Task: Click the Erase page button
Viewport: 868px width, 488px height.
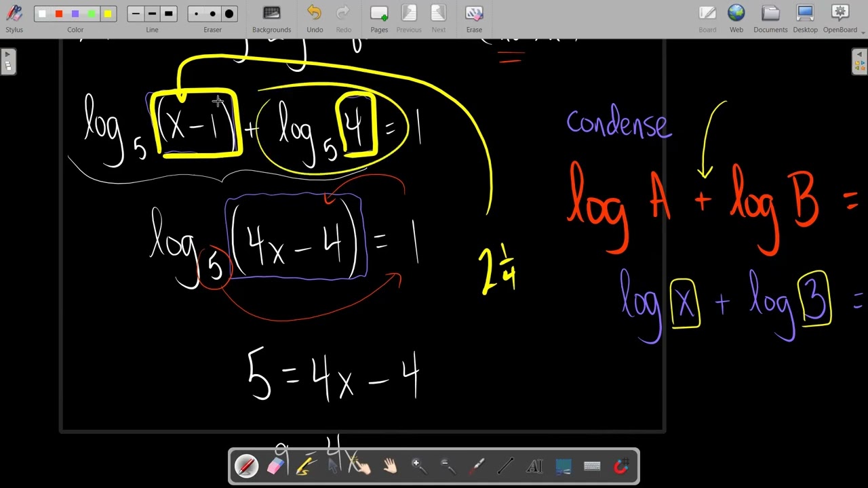Action: pyautogui.click(x=474, y=18)
